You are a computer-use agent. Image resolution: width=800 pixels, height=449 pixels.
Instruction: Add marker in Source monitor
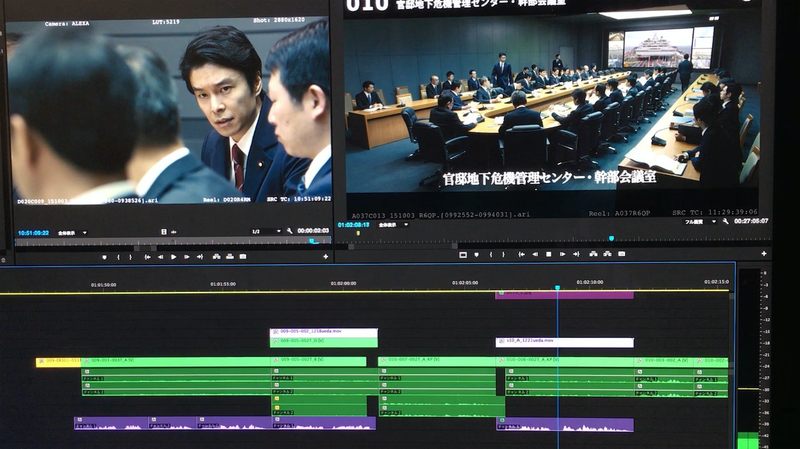pyautogui.click(x=105, y=257)
